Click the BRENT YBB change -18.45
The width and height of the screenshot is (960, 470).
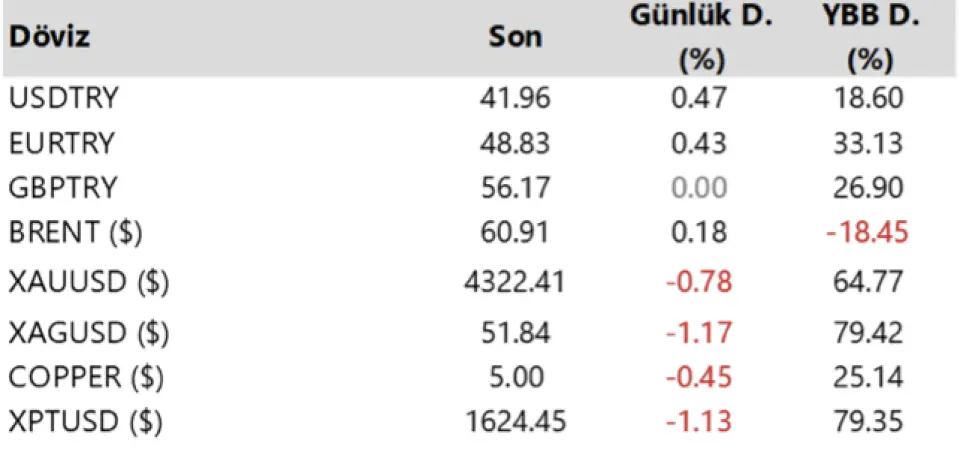(x=865, y=233)
